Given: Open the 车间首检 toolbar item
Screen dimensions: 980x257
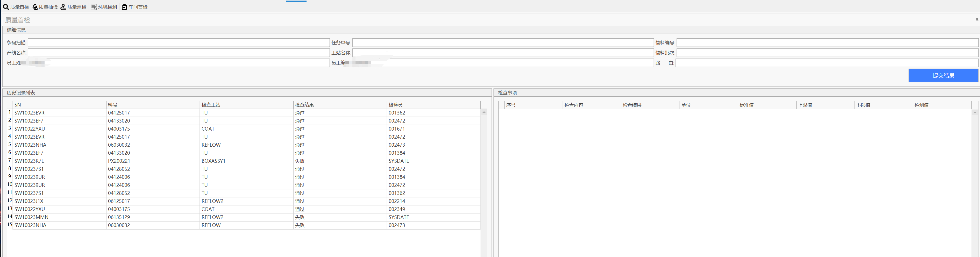Looking at the screenshot, I should click(x=135, y=7).
